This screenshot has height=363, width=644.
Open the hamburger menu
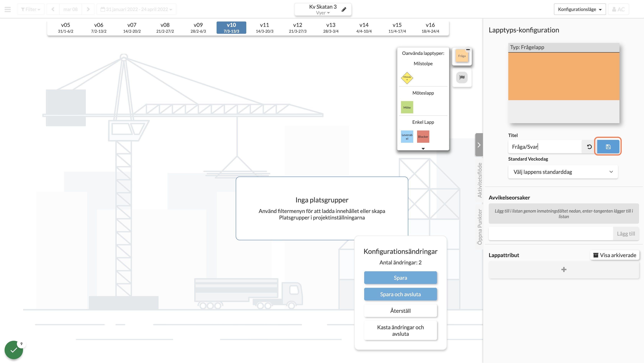pos(8,10)
